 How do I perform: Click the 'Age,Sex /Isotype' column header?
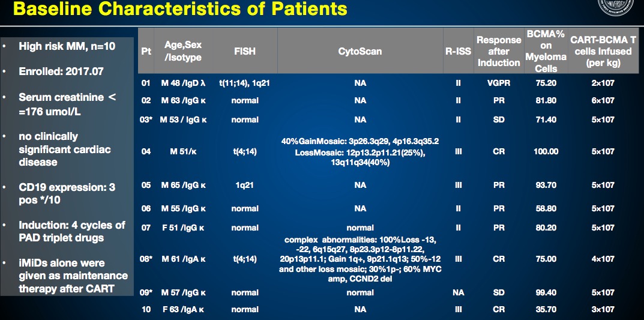pos(183,52)
